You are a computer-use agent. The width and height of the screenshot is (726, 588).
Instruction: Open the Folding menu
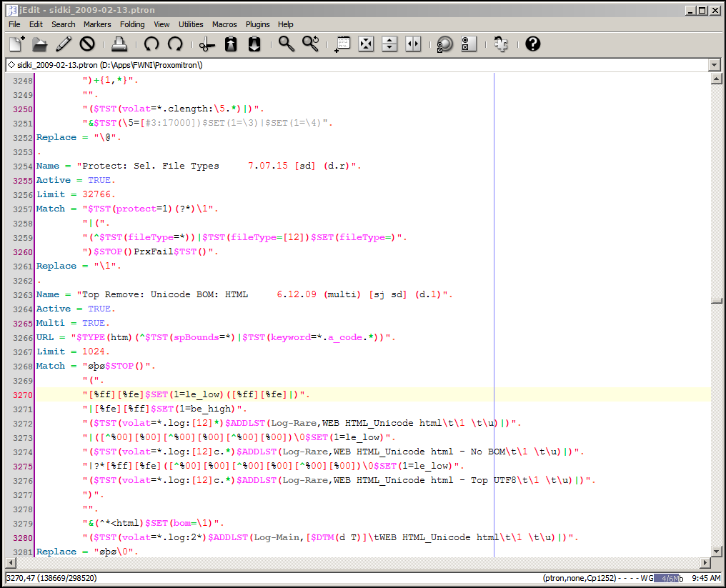click(132, 24)
